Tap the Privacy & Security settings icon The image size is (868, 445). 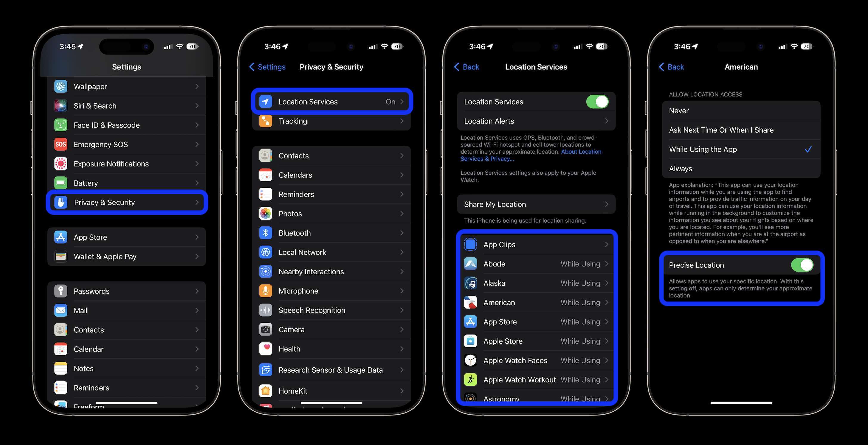coord(61,202)
